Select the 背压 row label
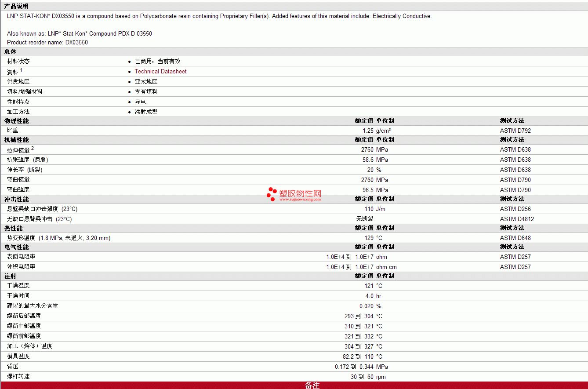This screenshot has height=389, width=588. pyautogui.click(x=13, y=367)
